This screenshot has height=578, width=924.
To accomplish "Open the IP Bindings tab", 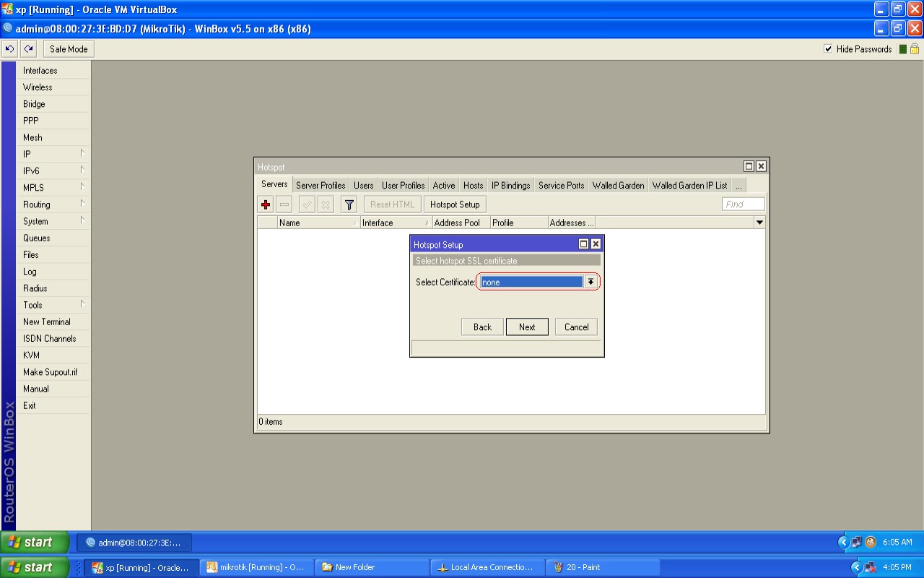I will [x=511, y=185].
